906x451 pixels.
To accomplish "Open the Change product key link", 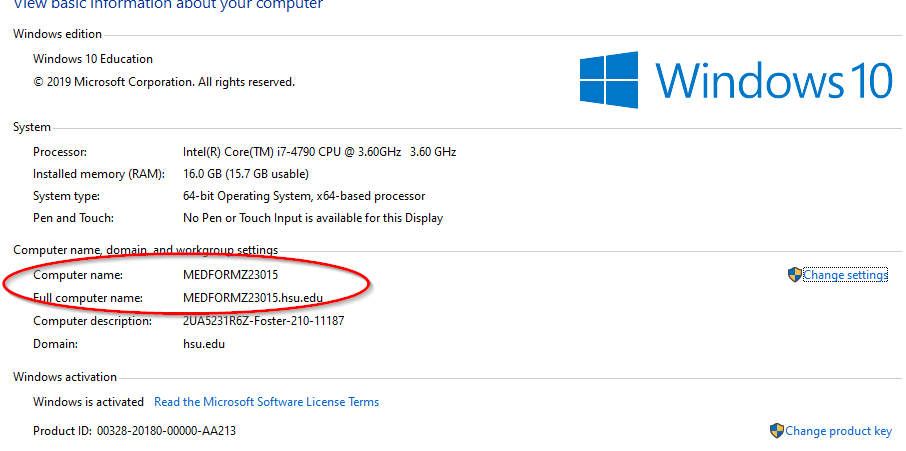I will pos(838,431).
